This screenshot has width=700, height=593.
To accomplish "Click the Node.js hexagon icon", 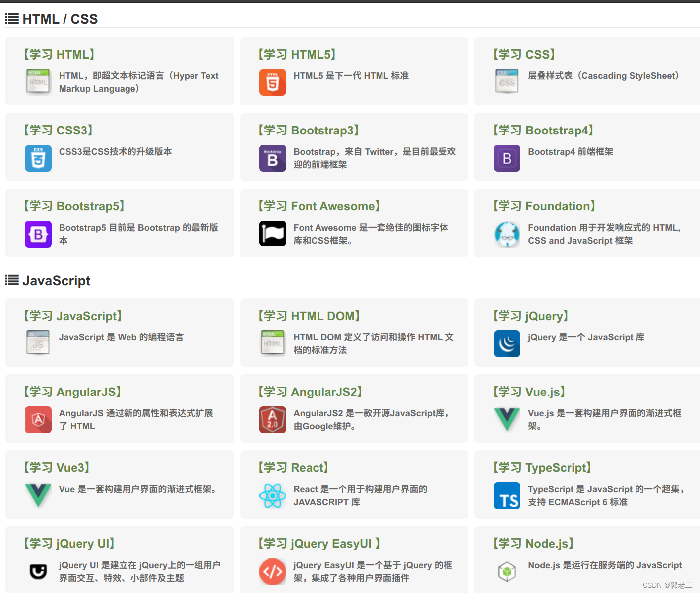I will pos(507,572).
